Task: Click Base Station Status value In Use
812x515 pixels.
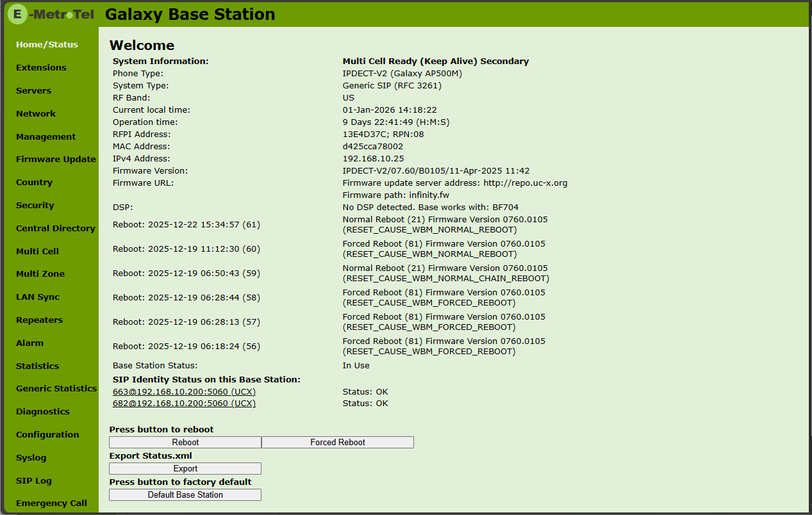Action: (x=356, y=366)
